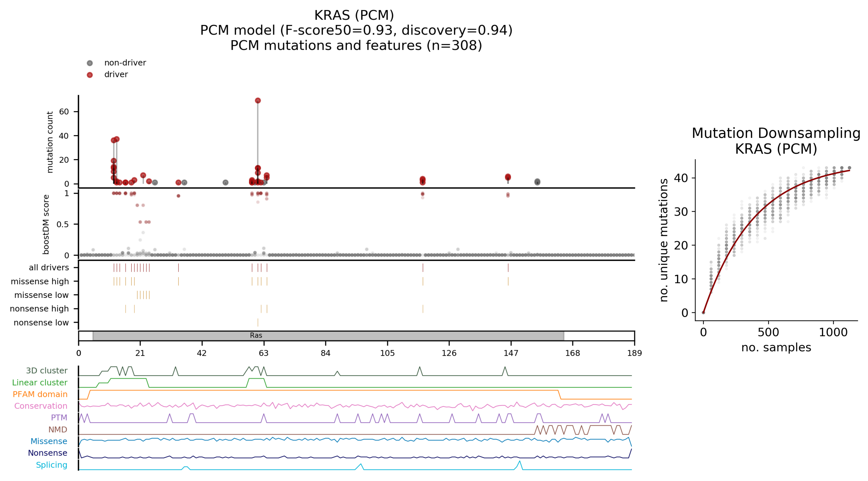The height and width of the screenshot is (481, 868).
Task: Click the 'Linear cluster' track label
Action: 40,382
